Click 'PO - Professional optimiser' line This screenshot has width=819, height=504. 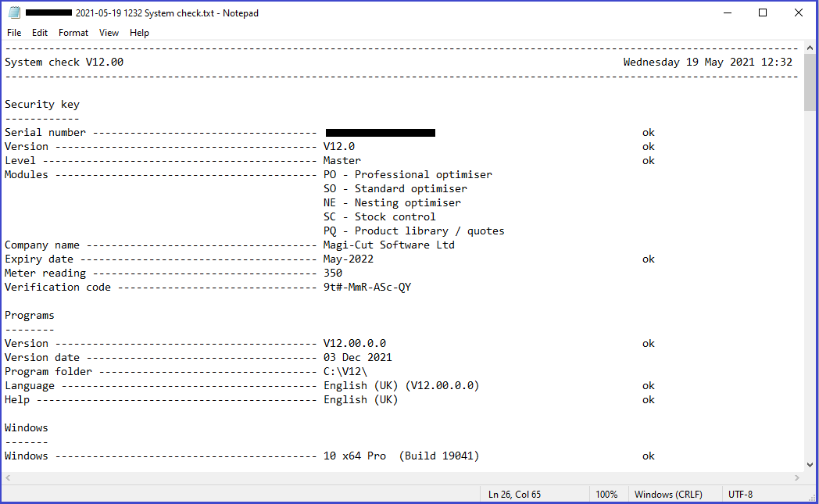[408, 175]
